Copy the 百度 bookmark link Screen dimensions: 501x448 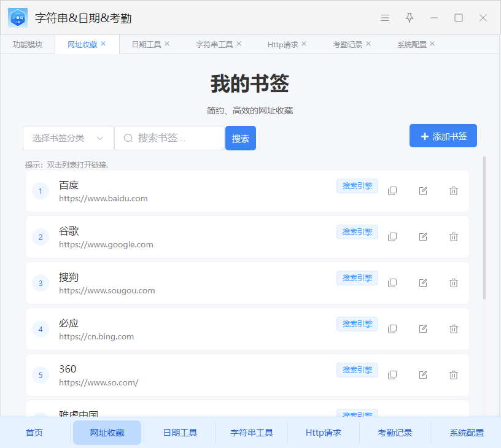click(x=392, y=191)
